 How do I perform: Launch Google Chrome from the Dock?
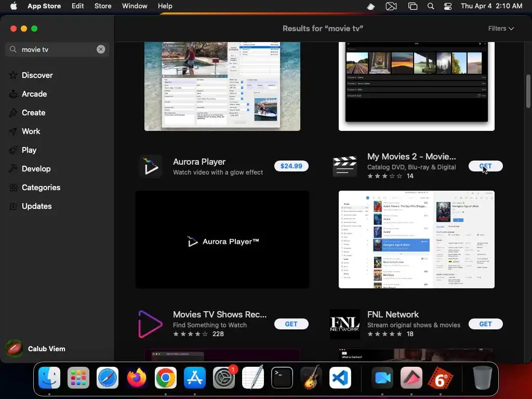(x=166, y=378)
